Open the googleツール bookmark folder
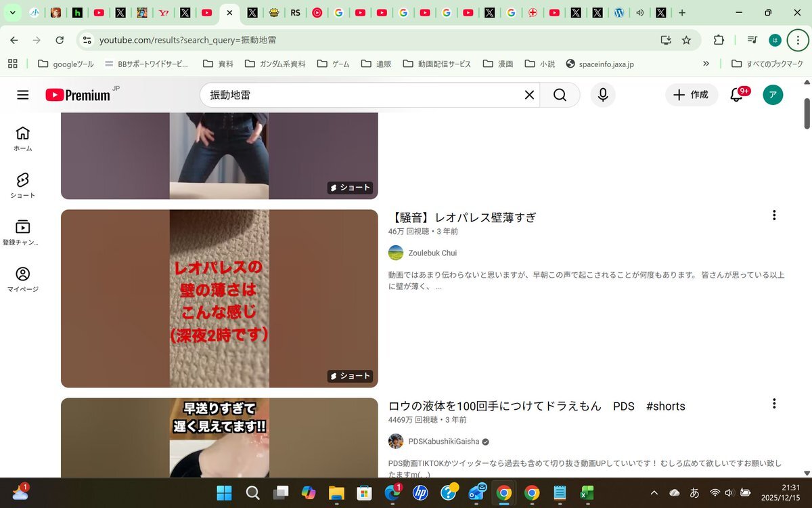 pyautogui.click(x=66, y=64)
